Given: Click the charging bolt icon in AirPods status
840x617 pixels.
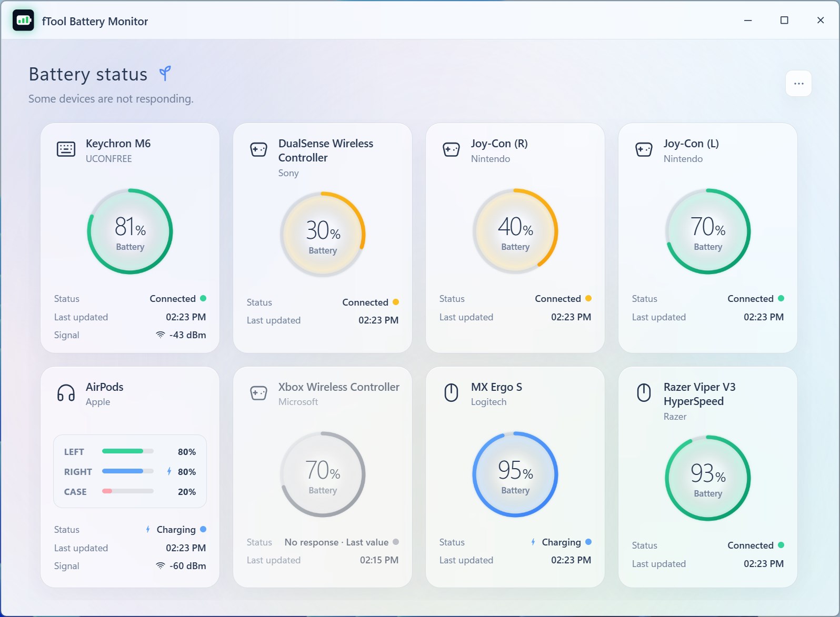Looking at the screenshot, I should (148, 529).
